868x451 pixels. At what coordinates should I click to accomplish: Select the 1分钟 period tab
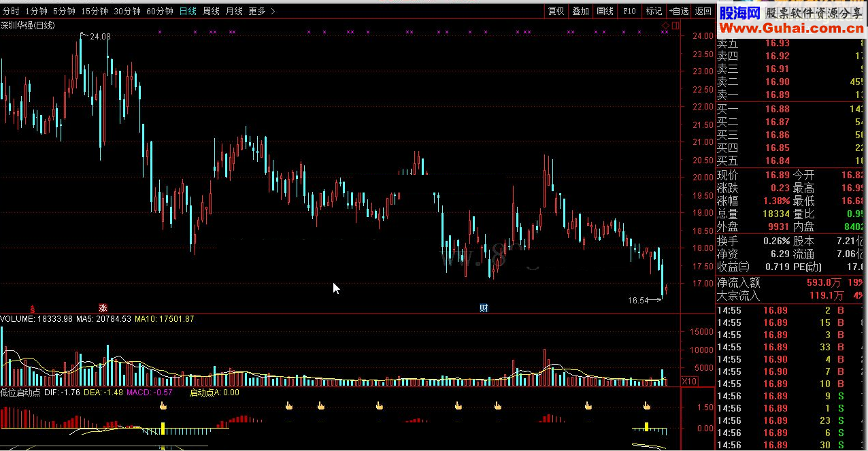click(36, 11)
